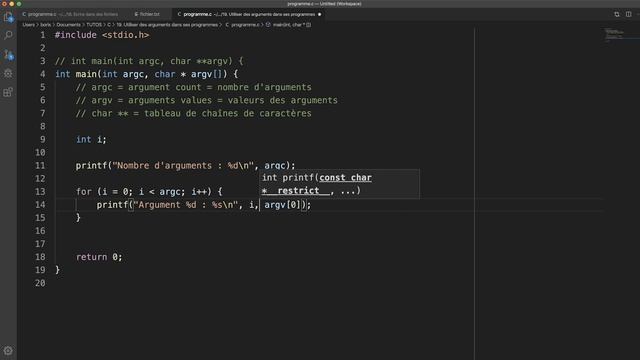Click line number 18 in the gutter
Screen dimensions: 640x360
(40, 257)
